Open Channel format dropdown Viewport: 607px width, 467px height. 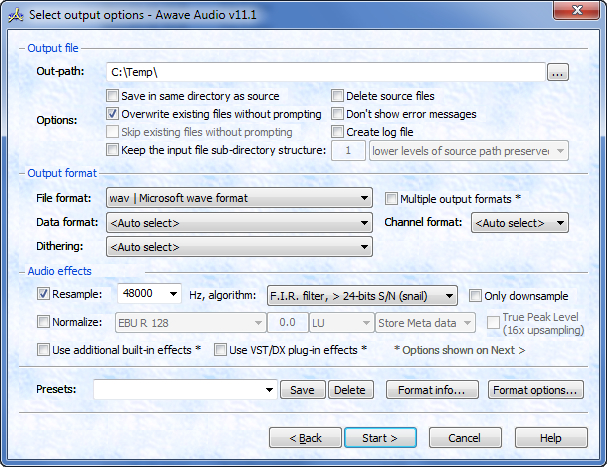click(520, 223)
